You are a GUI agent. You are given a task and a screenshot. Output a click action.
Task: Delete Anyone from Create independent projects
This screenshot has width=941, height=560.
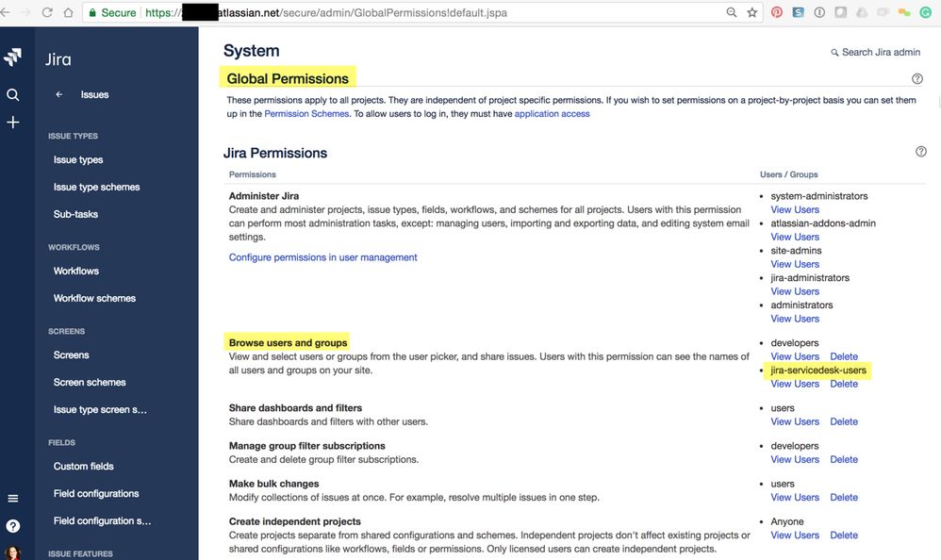pyautogui.click(x=844, y=535)
